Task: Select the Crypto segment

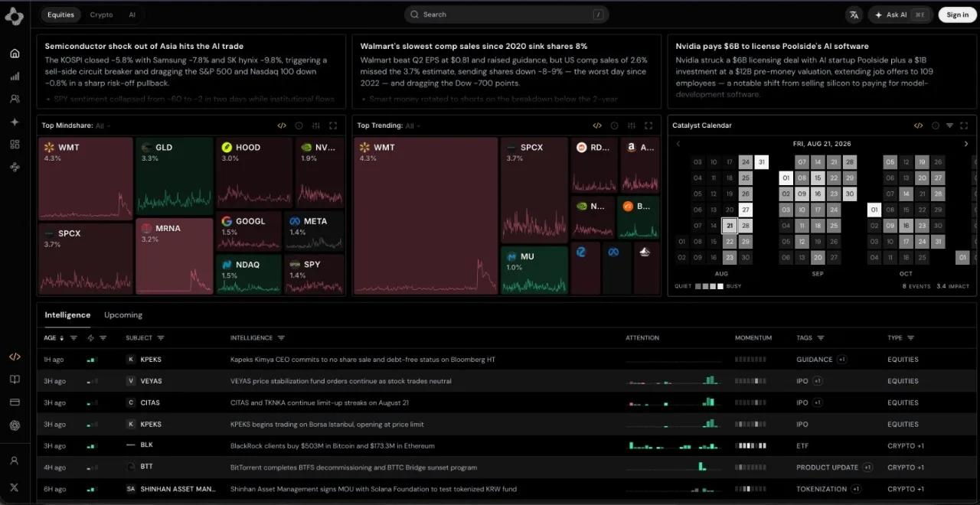Action: click(101, 15)
